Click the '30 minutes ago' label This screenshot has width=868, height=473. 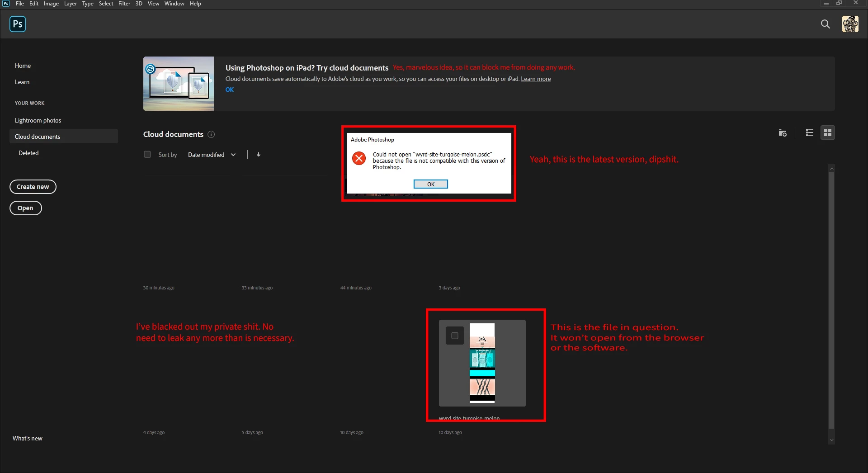(159, 288)
